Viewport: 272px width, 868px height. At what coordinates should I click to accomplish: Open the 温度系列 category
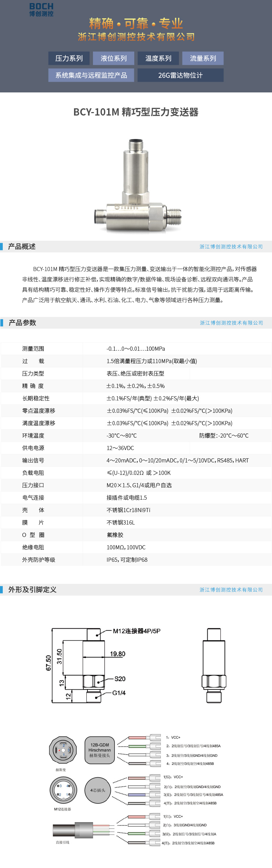(x=158, y=58)
